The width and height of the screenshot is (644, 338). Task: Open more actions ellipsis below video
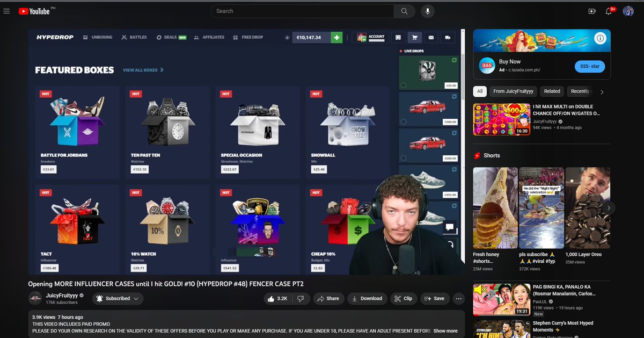[x=458, y=298]
